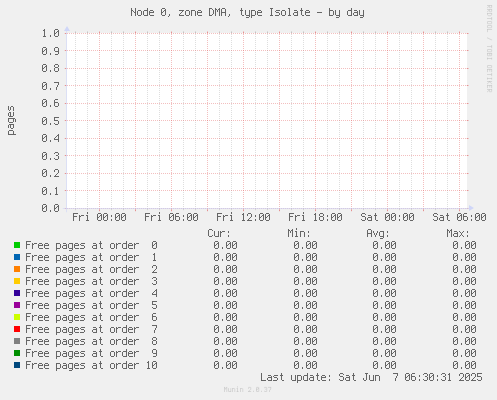The image size is (497, 400).
Task: Click the 'Fri 00:00' time axis label
Action: tap(99, 217)
